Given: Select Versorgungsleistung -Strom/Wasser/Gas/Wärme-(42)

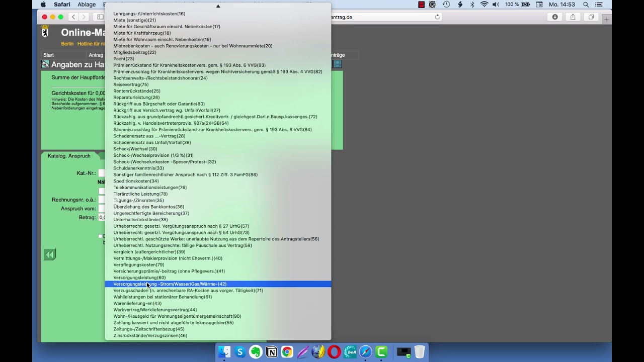Looking at the screenshot, I should pyautogui.click(x=218, y=284).
